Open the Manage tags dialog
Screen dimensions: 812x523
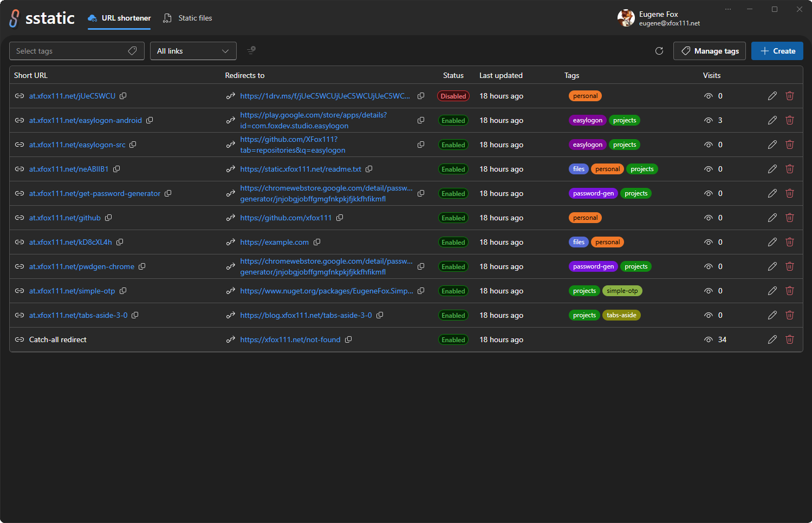click(x=710, y=51)
